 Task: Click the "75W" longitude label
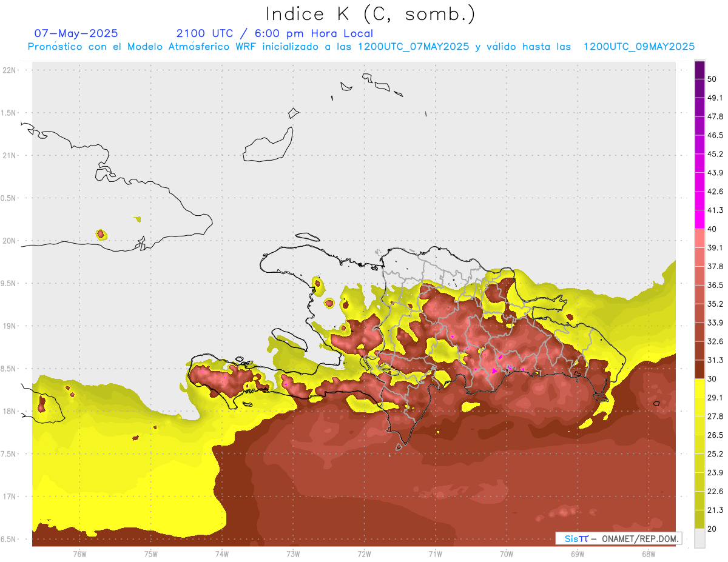point(151,554)
